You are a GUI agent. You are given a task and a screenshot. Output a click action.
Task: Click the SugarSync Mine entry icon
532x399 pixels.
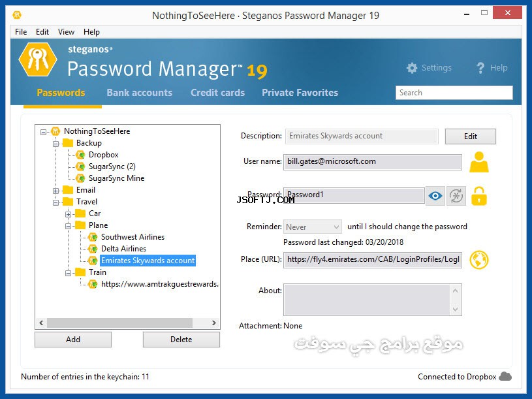(x=80, y=178)
